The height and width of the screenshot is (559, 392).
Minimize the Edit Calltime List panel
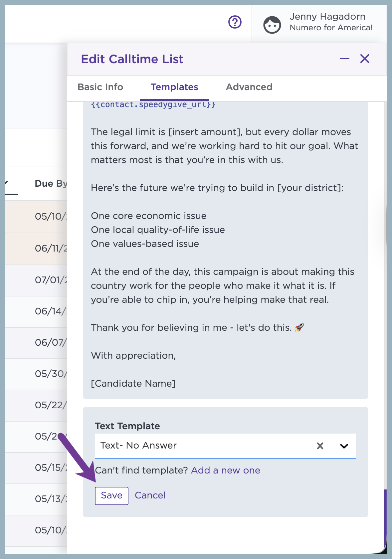click(x=345, y=59)
